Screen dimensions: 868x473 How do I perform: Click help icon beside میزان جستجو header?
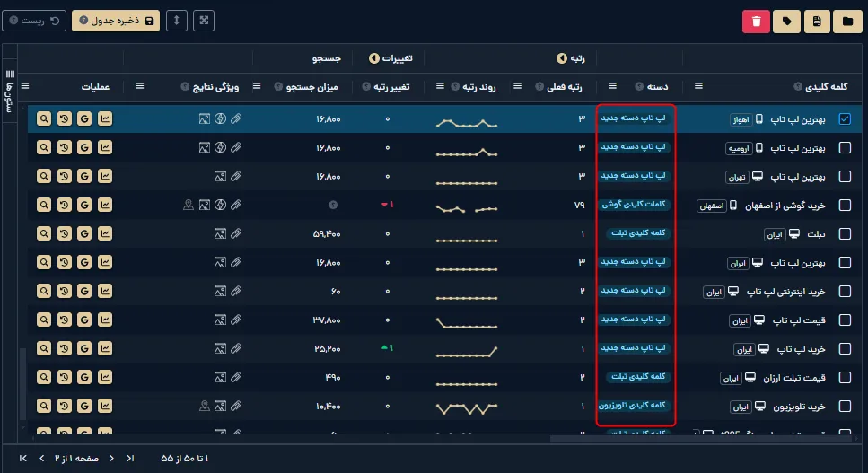coord(278,86)
